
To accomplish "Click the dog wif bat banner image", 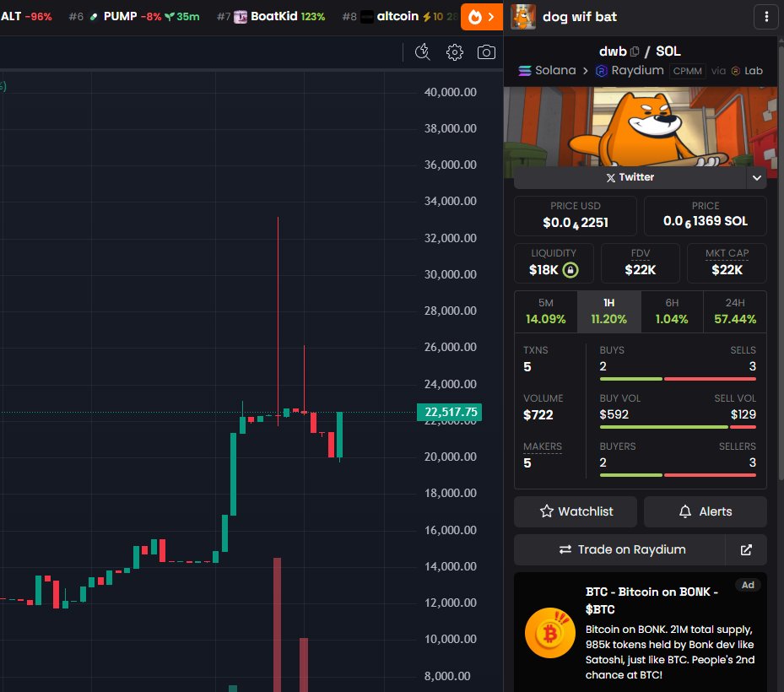I will (640, 127).
